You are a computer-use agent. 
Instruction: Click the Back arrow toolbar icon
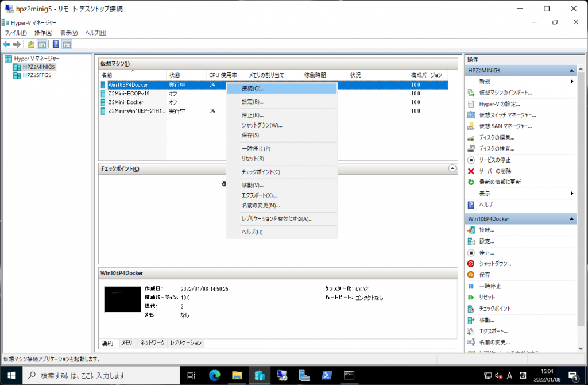[x=6, y=44]
